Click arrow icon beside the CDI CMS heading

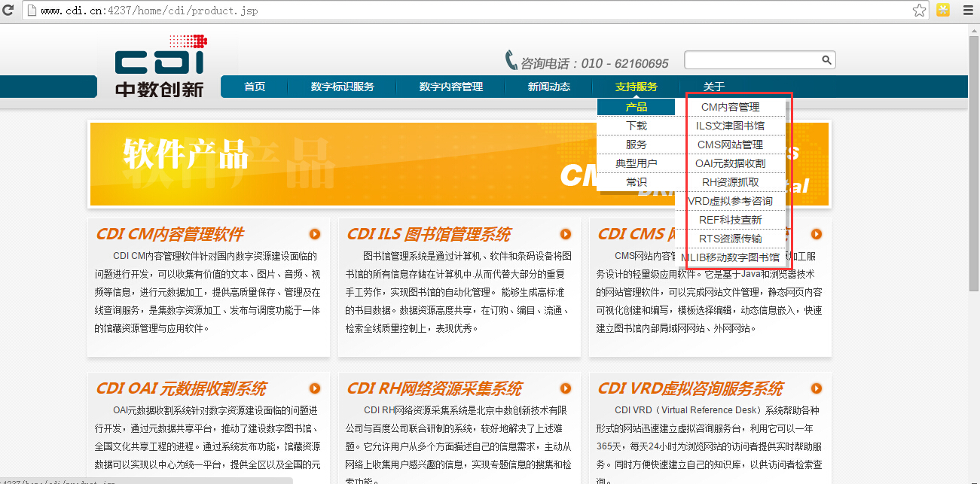(x=817, y=234)
